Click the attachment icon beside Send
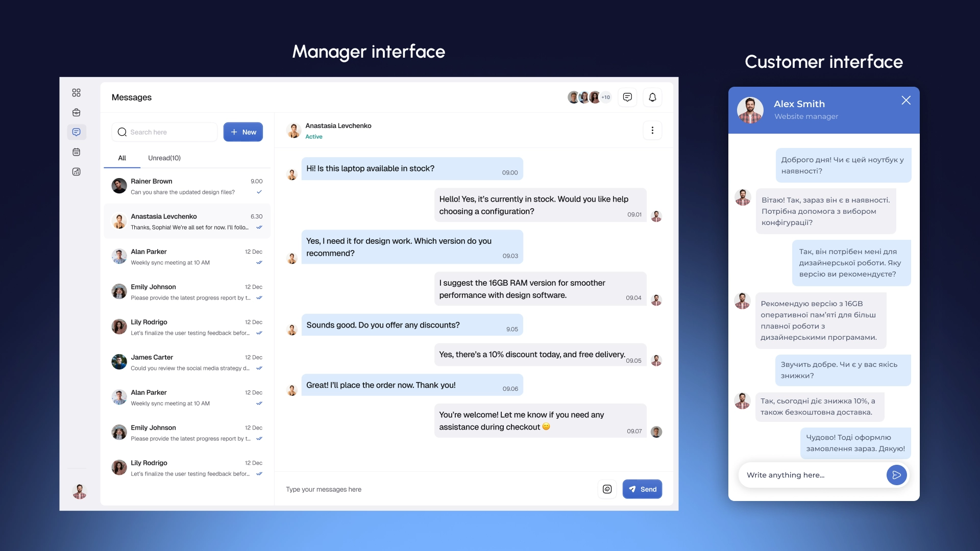 pos(607,489)
